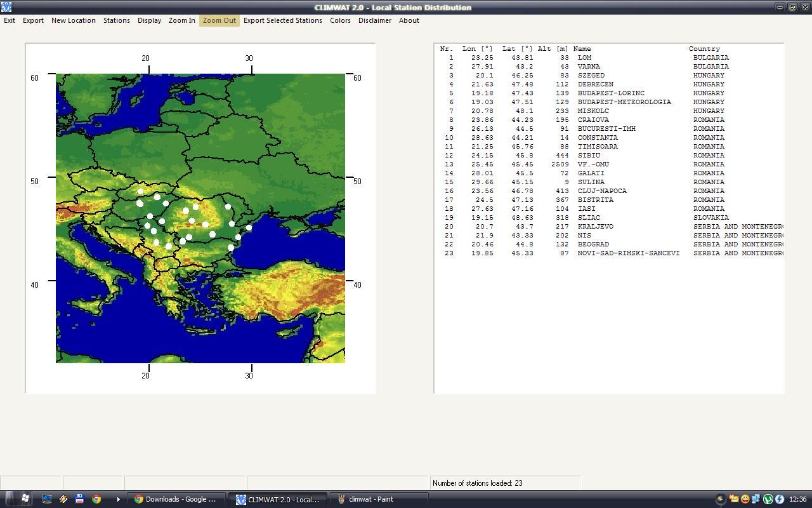Open the Colors menu
This screenshot has width=812, height=508.
coord(340,20)
